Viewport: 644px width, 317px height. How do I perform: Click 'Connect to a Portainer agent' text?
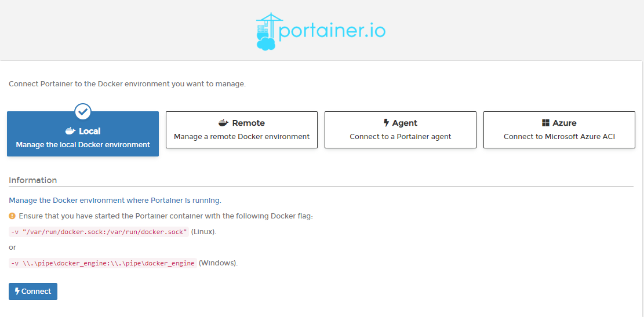pyautogui.click(x=401, y=137)
